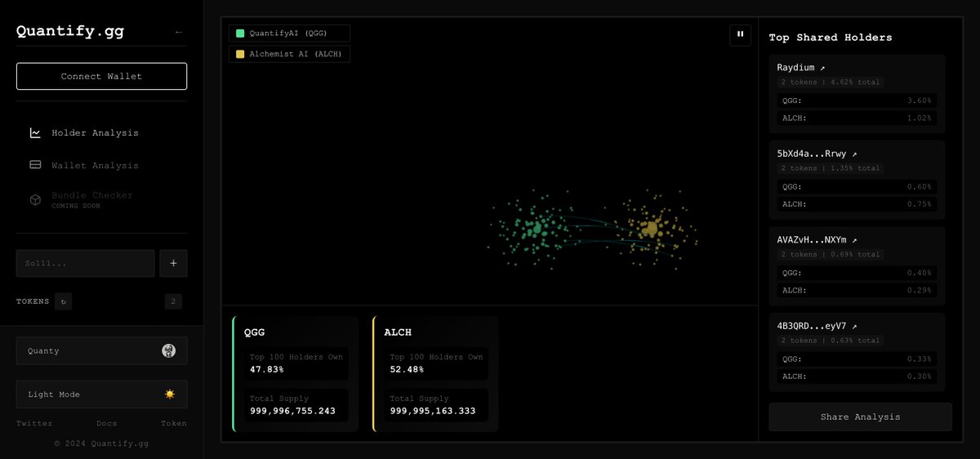Screen dimensions: 980x459
Task: Click Connect Wallet button
Action: pyautogui.click(x=101, y=76)
